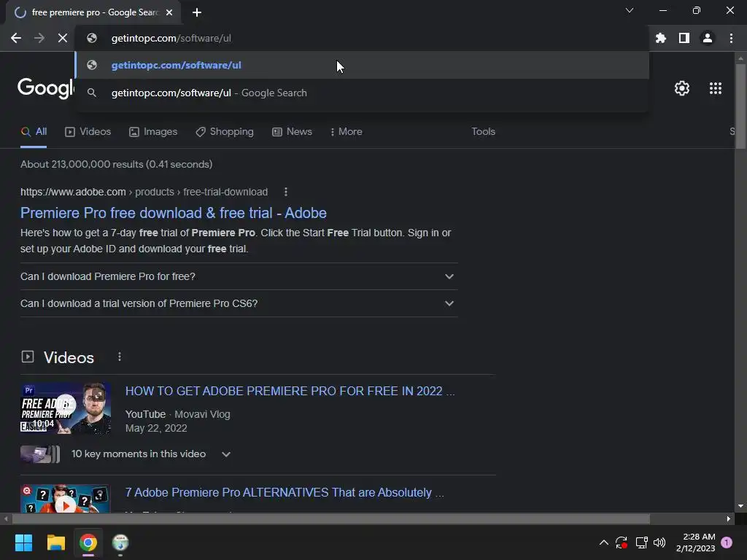Expand the Premiere Pro CS6 trial question
Screen dimensions: 747x560
[239, 304]
